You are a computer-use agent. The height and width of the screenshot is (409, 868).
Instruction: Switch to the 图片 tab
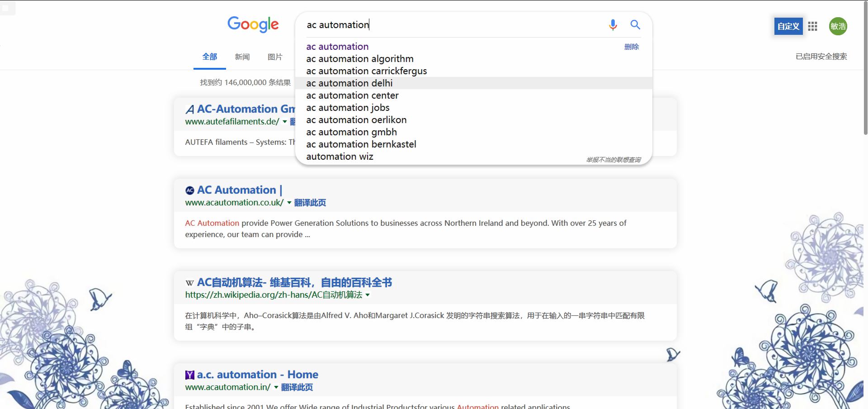[275, 57]
